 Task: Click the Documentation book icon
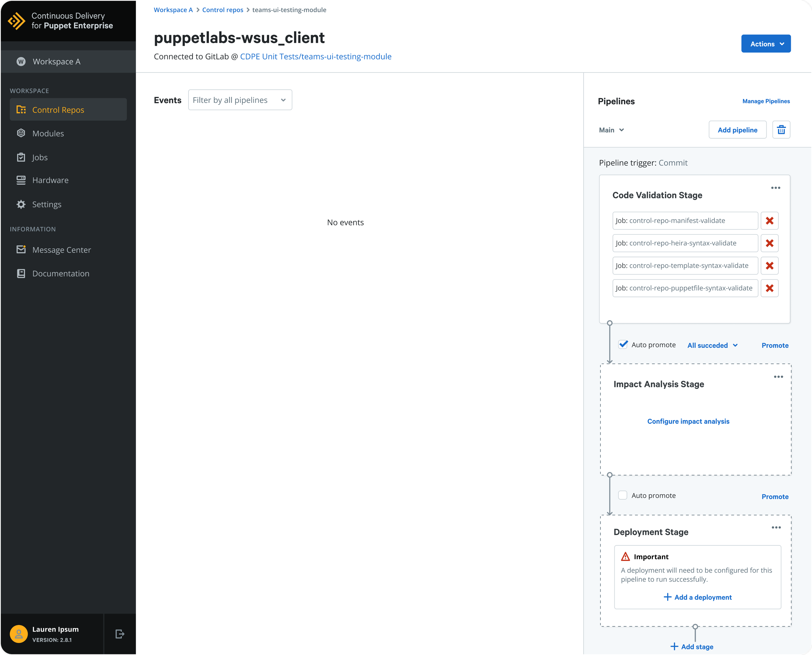point(21,274)
